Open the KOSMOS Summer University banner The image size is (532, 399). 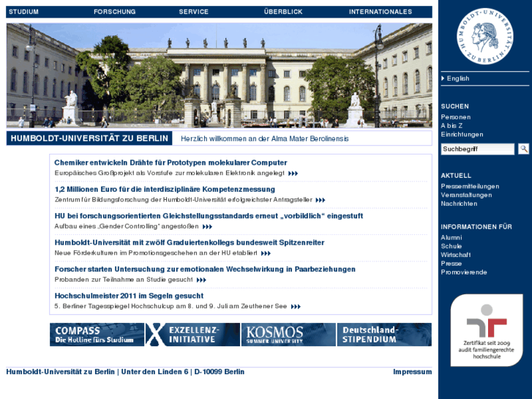pyautogui.click(x=288, y=335)
